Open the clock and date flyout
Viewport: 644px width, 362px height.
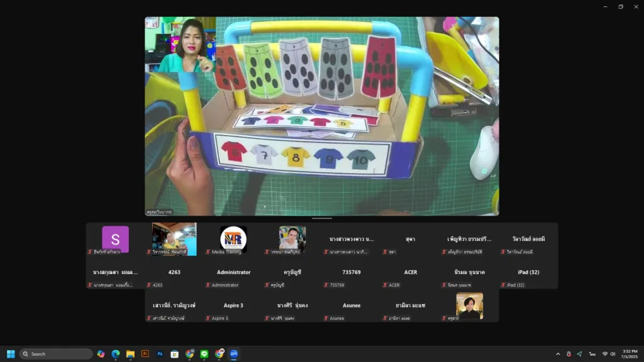[630, 354]
